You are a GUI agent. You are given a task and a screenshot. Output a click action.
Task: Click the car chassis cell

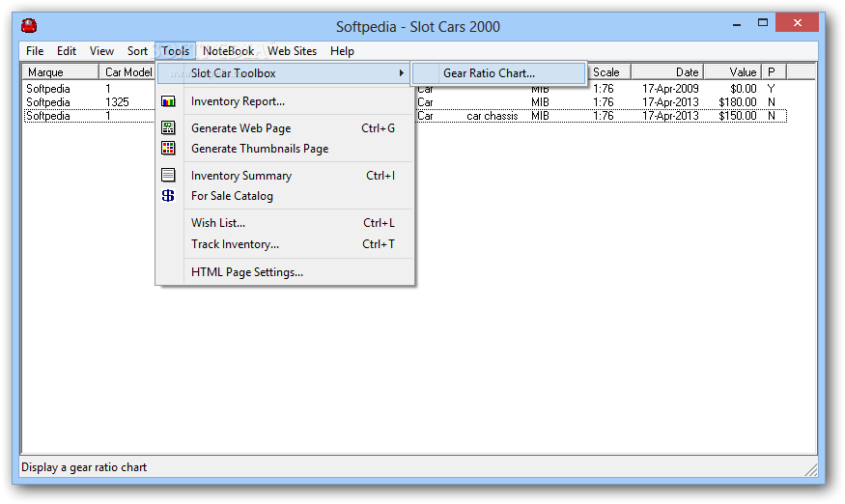[492, 116]
